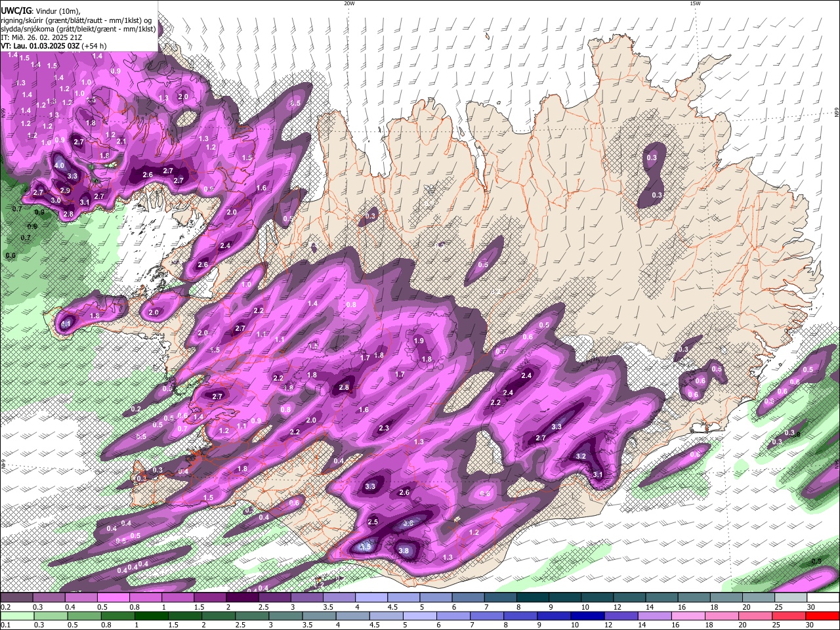Click the bright pink swatch between 0.5 and 0.8 on snow scale
This screenshot has height=630, width=840.
coord(114,598)
